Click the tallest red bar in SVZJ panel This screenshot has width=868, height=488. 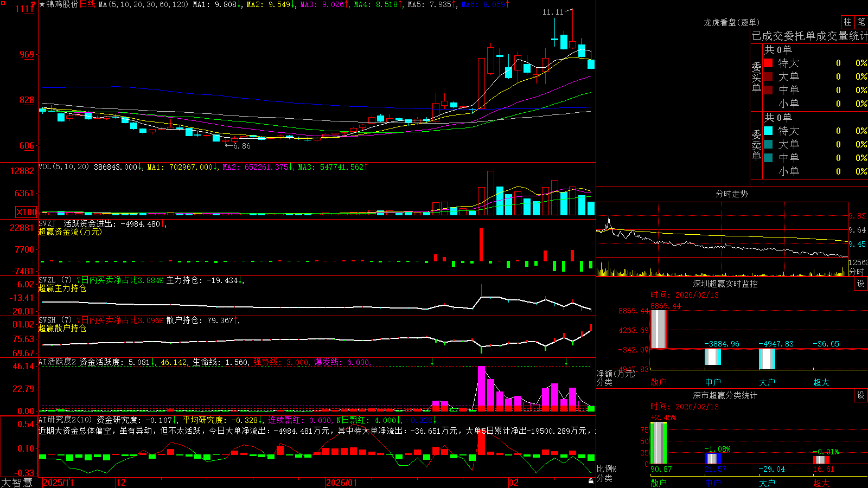[x=481, y=245]
